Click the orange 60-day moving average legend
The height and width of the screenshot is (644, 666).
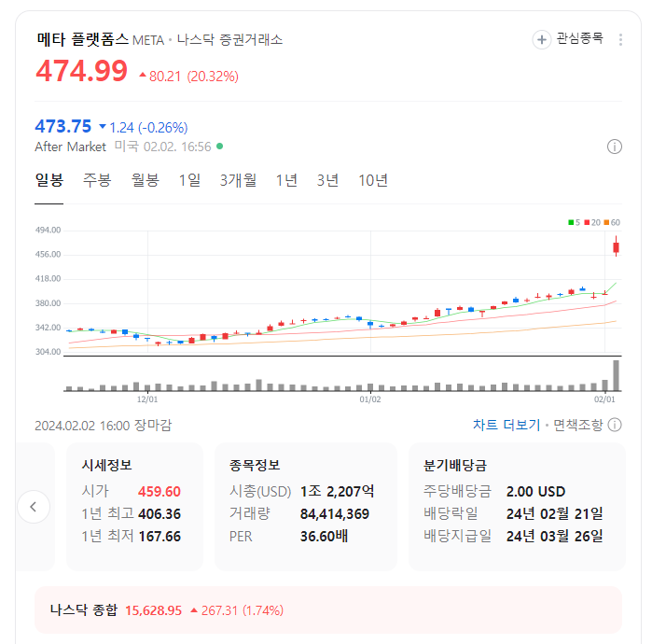[x=612, y=222]
